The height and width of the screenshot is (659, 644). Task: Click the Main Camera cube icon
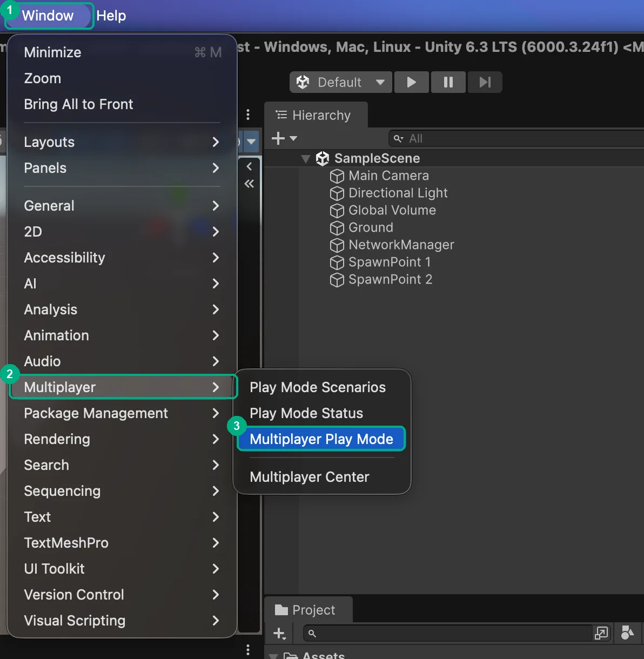point(337,176)
